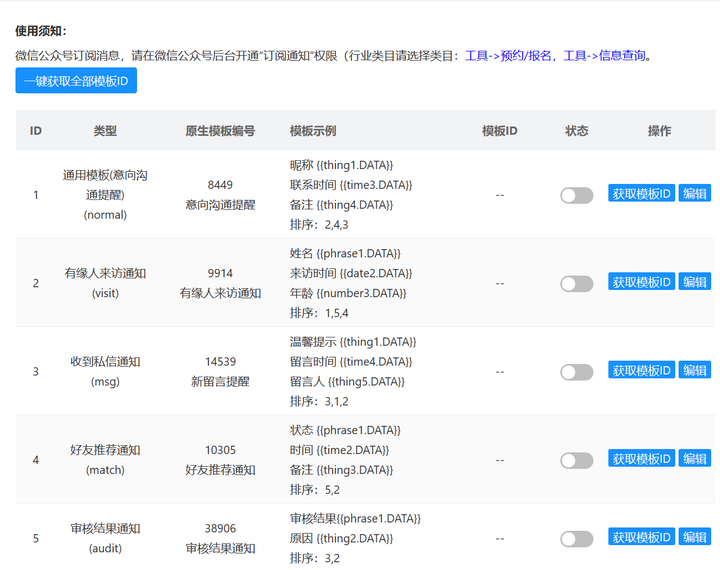
Task: Edit the 有缘人来访通知 (visit) row
Action: click(695, 282)
